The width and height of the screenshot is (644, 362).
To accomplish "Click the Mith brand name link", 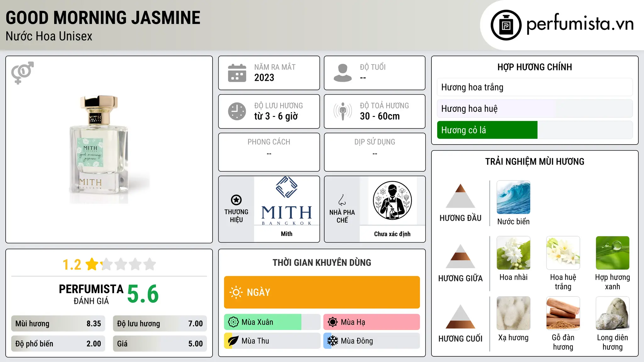I will point(286,234).
